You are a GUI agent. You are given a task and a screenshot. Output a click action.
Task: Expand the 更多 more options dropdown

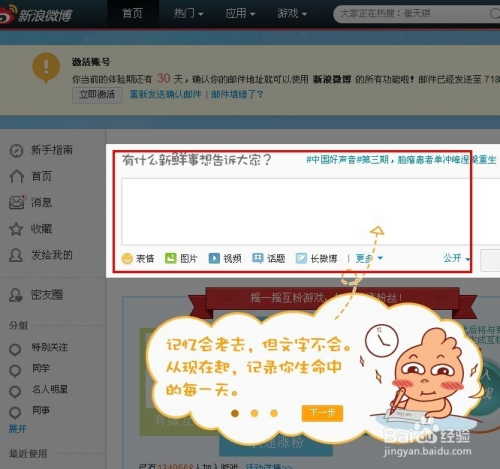click(369, 258)
